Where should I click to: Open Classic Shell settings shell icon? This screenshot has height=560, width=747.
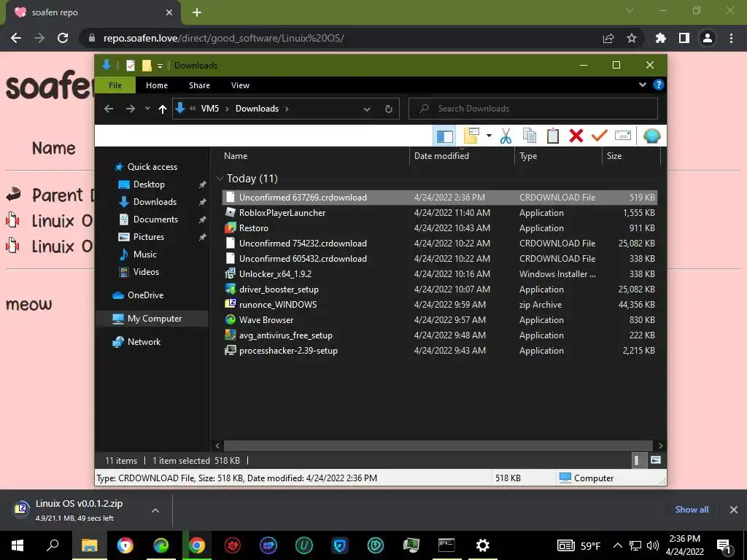(651, 136)
